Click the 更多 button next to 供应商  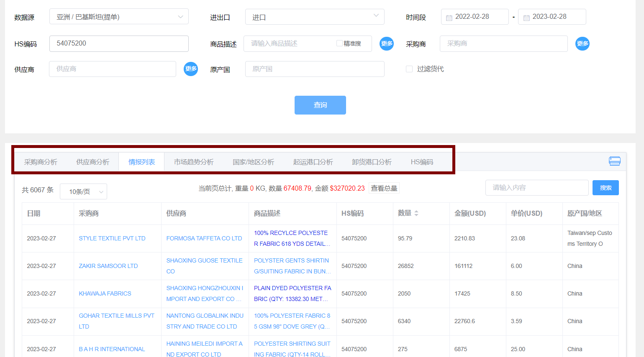pos(191,69)
